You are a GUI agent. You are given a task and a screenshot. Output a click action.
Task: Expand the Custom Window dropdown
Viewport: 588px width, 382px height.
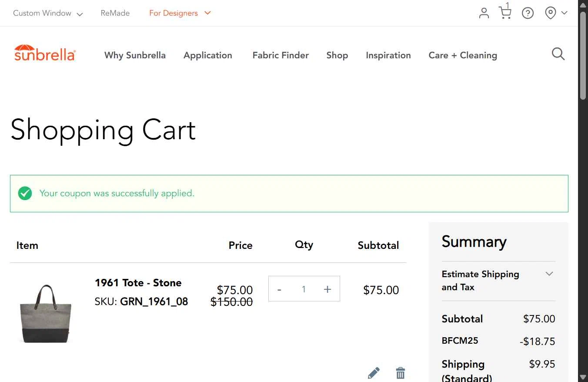click(48, 13)
